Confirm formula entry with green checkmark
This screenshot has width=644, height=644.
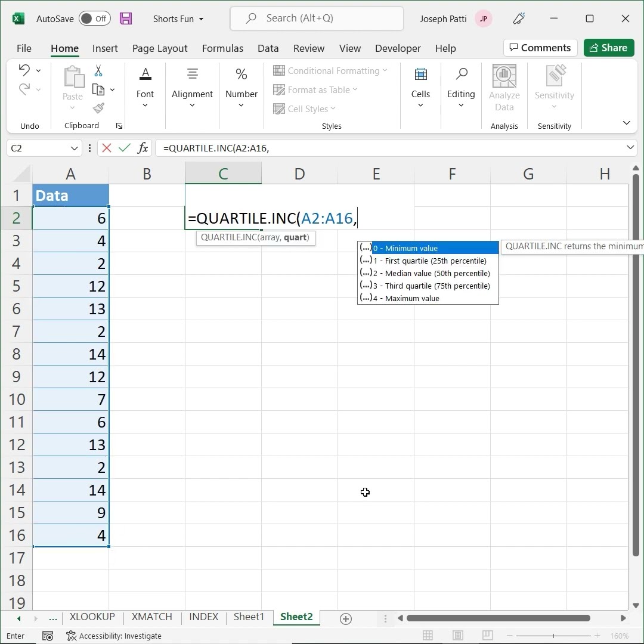pos(124,148)
